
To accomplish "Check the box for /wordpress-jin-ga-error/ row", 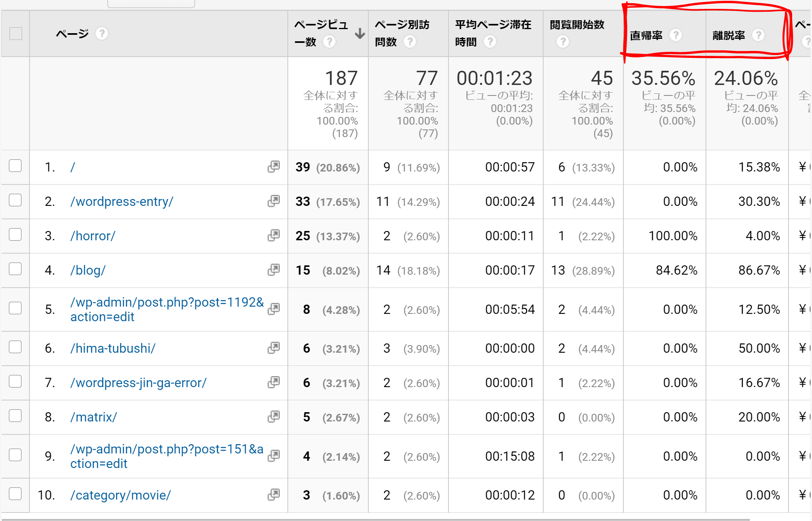I will coord(15,381).
